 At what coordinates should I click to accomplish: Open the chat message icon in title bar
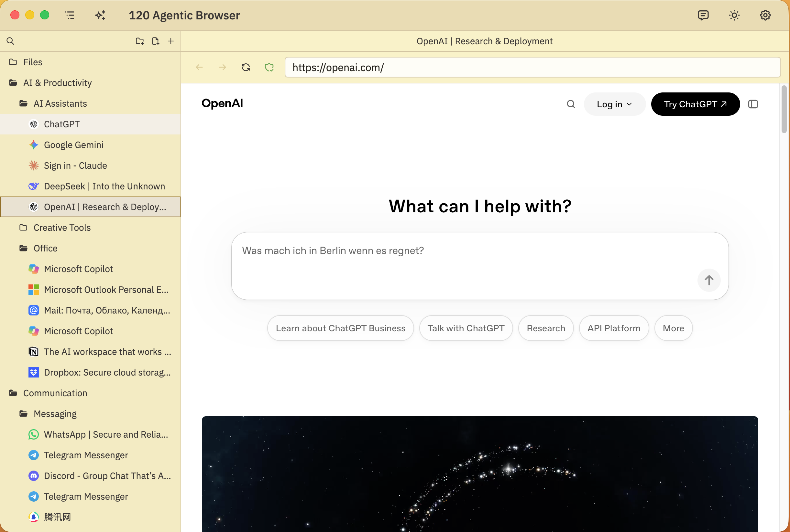(703, 15)
